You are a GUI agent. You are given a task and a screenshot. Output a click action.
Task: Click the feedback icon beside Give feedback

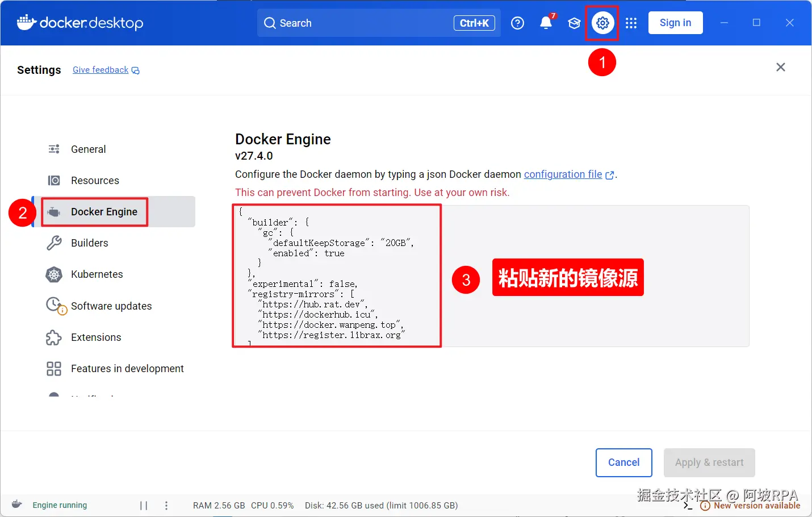pos(136,70)
